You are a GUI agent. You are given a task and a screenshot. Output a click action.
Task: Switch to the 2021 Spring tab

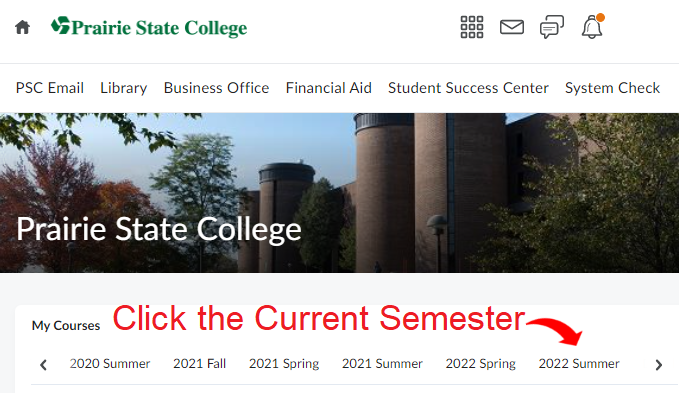pos(284,364)
